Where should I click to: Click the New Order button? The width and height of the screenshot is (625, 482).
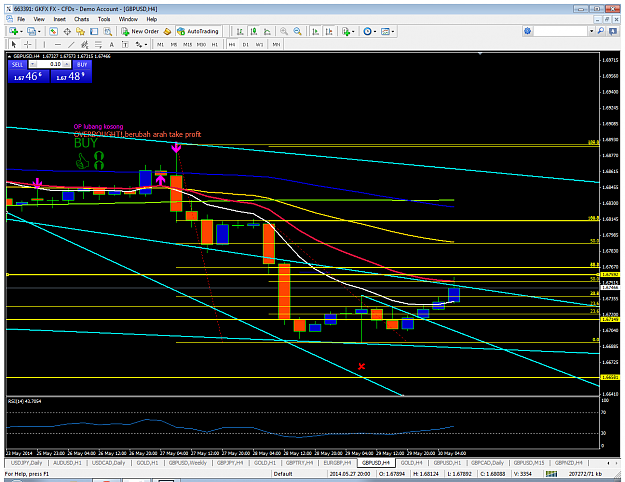pos(140,31)
